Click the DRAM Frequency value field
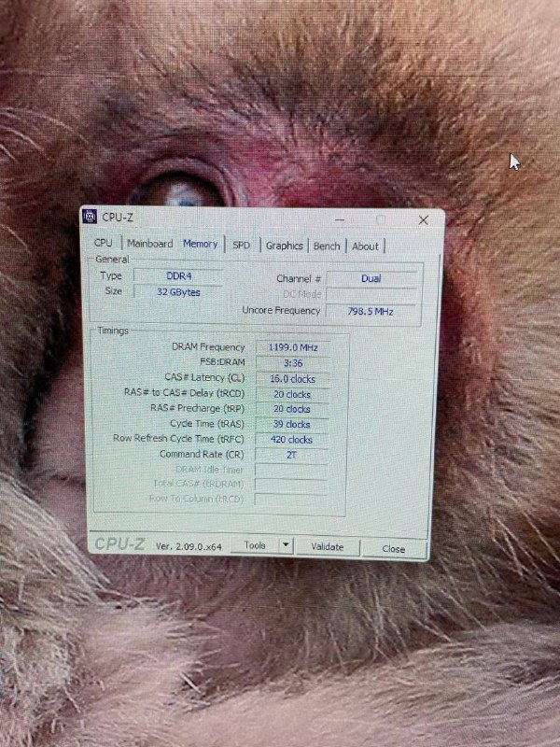560x747 pixels. pos(292,347)
